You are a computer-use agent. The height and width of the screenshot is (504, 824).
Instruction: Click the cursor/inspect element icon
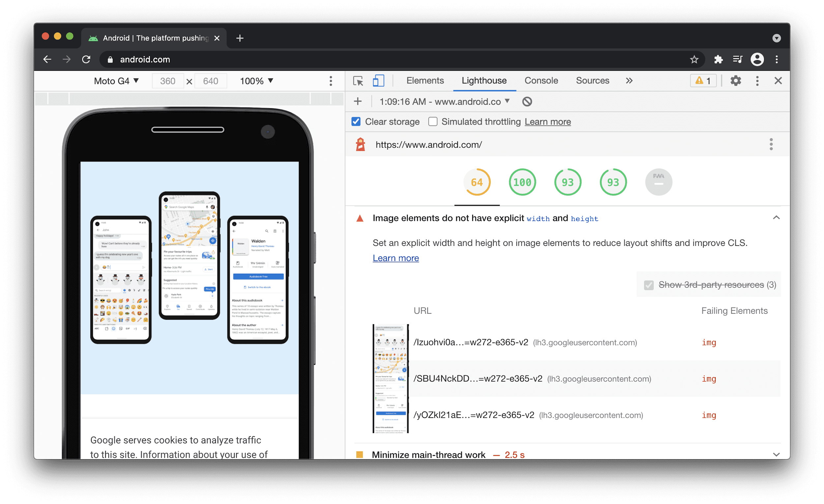(x=358, y=81)
